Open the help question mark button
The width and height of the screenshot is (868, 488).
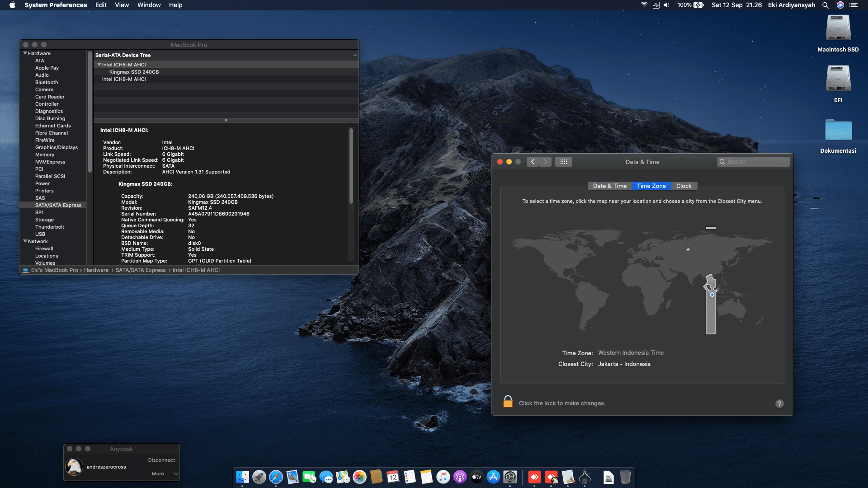pos(779,404)
